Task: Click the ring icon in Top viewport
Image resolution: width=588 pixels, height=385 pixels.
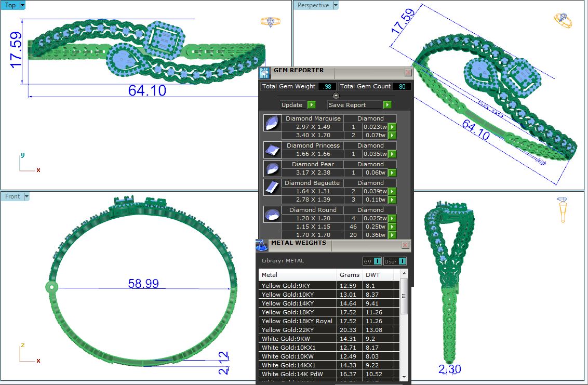Action: (x=270, y=22)
